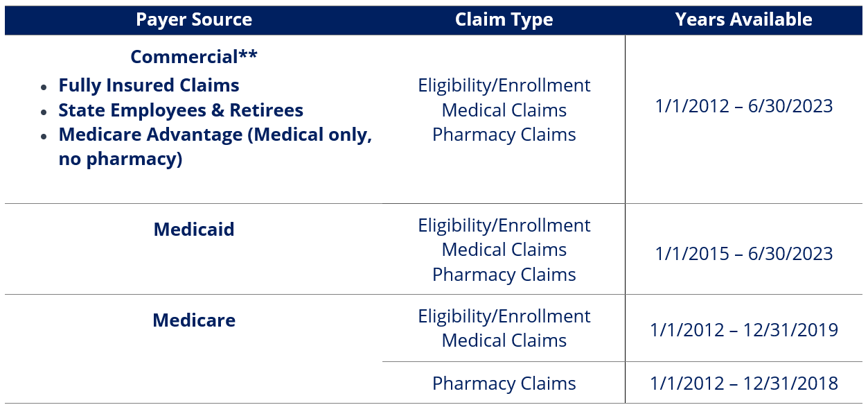Select the 1/1/2012 – 6/30/2023 date range
The height and width of the screenshot is (414, 868).
tap(743, 106)
